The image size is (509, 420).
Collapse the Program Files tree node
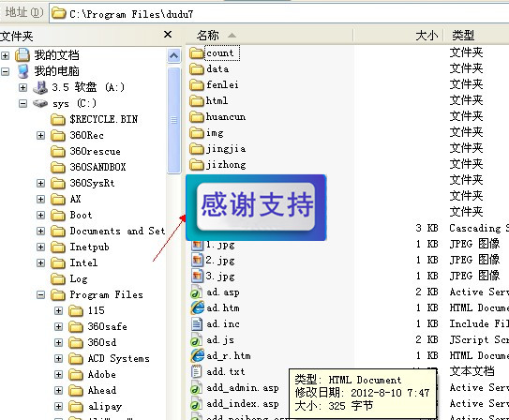point(40,294)
